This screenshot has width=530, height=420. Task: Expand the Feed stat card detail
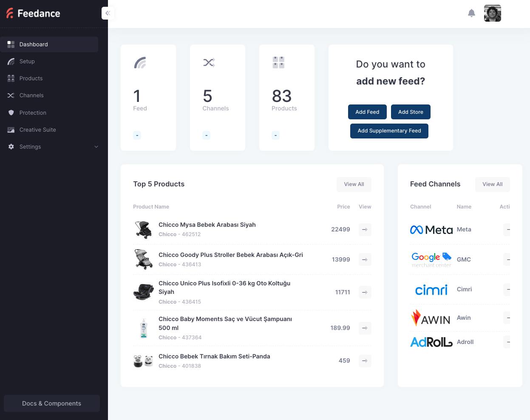pos(137,135)
